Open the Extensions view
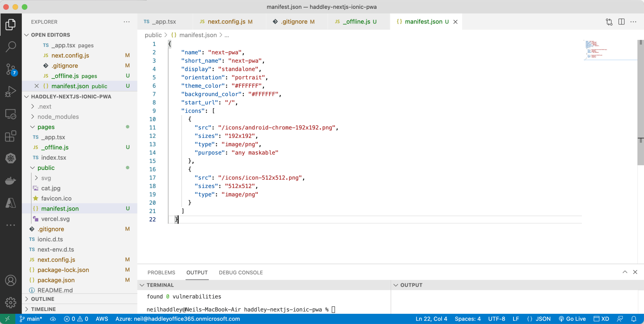This screenshot has height=324, width=644. [x=11, y=136]
